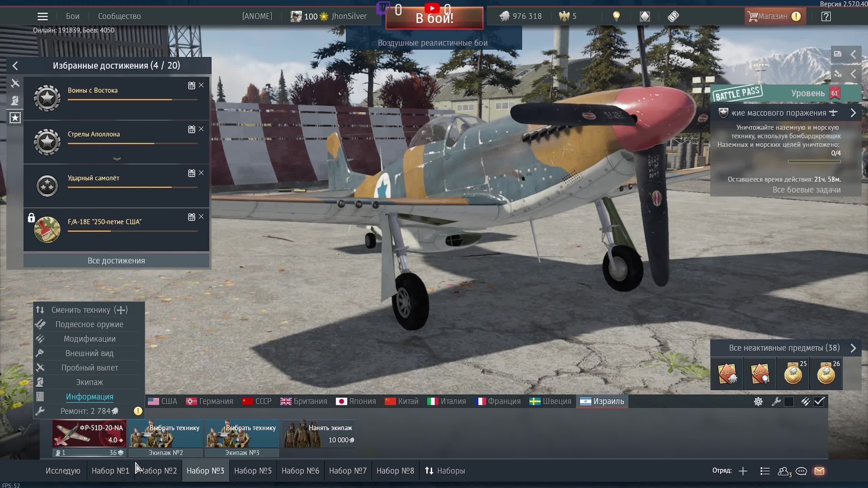This screenshot has height=488, width=868.
Task: Choose Пробный вылет from vehicle menu
Action: tap(90, 368)
